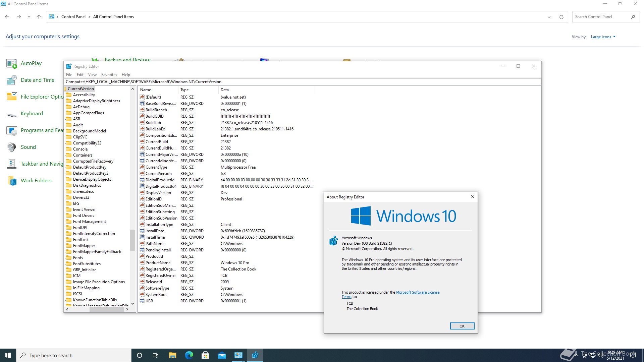
Task: Select Image File Execution Options key
Action: coord(99,282)
